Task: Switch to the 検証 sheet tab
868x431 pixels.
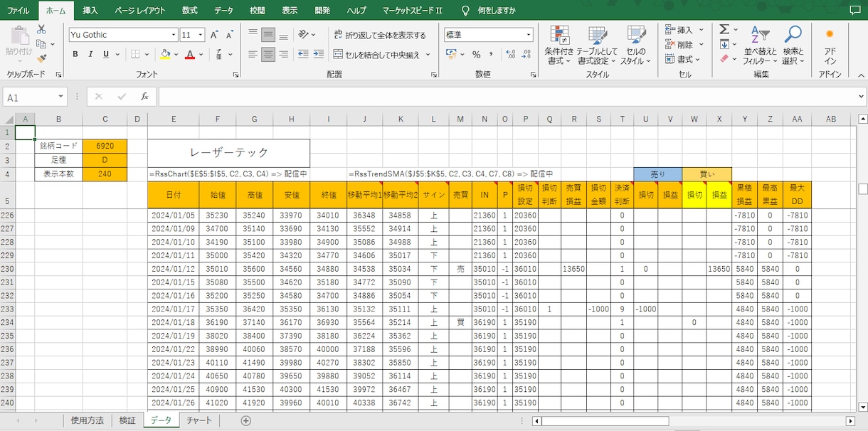Action: click(127, 420)
